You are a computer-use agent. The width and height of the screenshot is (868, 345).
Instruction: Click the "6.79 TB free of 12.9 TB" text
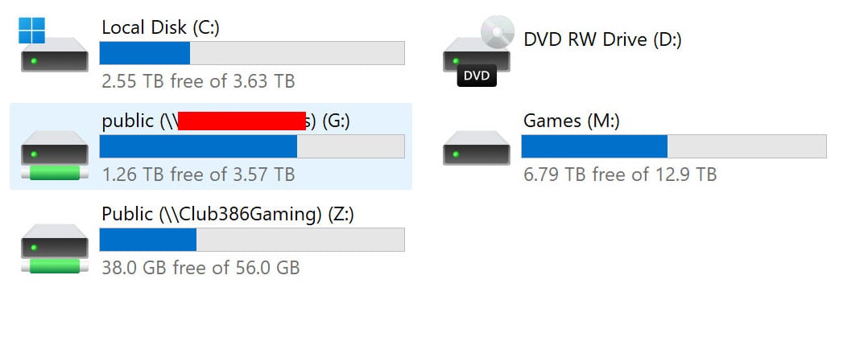tap(620, 175)
